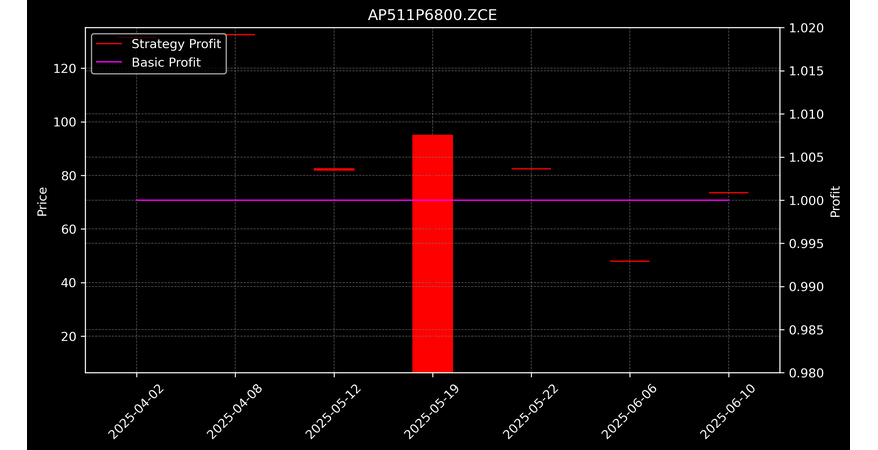This screenshot has height=450, width=878.
Task: Click the 0.990 tick on Profit axis
Action: (x=806, y=287)
